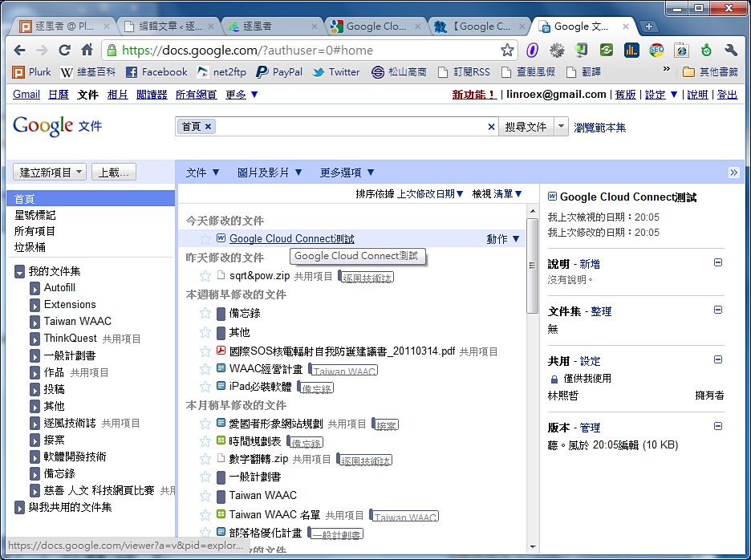751x560 pixels.
Task: Open net2ftp bookmark
Action: pos(221,72)
